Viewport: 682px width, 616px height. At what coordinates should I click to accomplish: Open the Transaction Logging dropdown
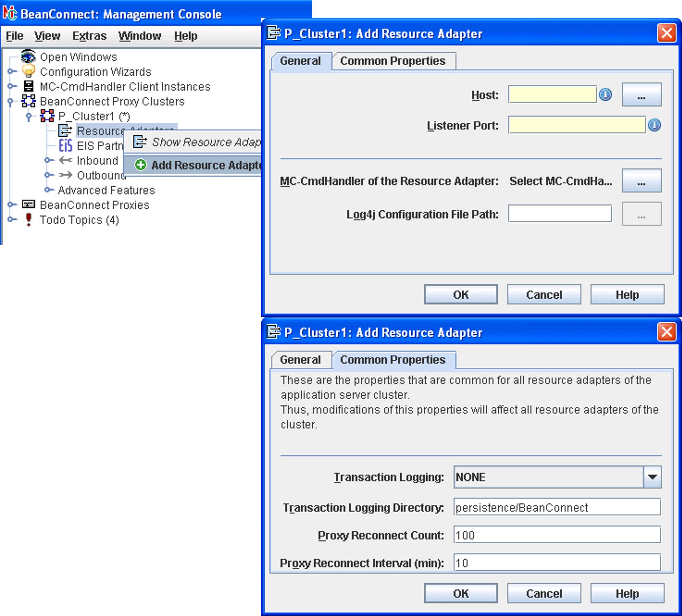652,477
